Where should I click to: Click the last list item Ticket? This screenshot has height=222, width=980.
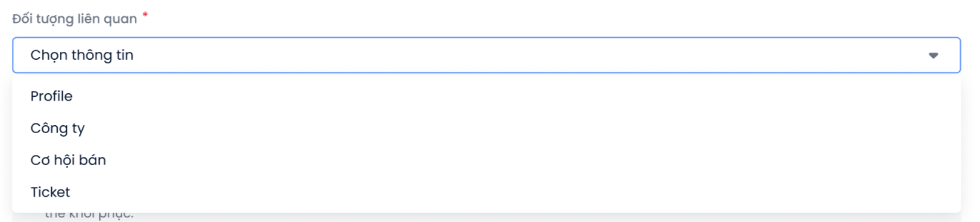(x=486, y=192)
